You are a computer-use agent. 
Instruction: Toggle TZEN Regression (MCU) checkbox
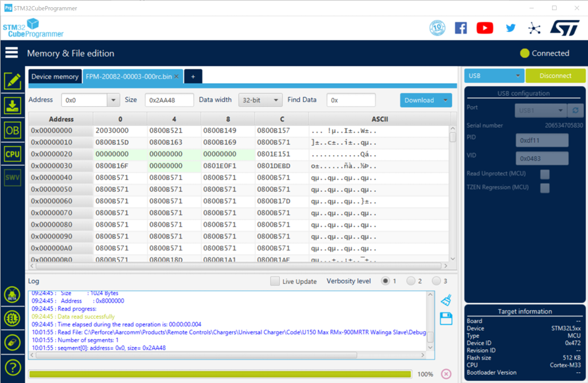(545, 188)
